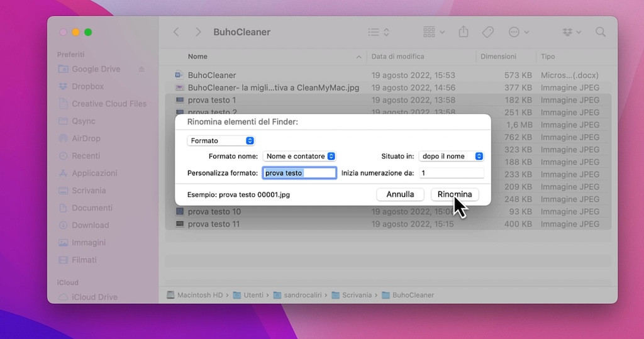Sort by the Nome column header
The width and height of the screenshot is (644, 339).
pyautogui.click(x=197, y=57)
